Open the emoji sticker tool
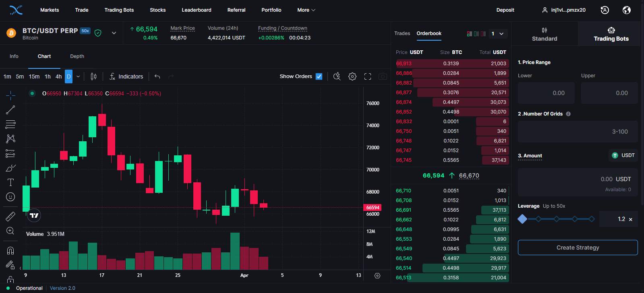The image size is (644, 293). [x=10, y=197]
